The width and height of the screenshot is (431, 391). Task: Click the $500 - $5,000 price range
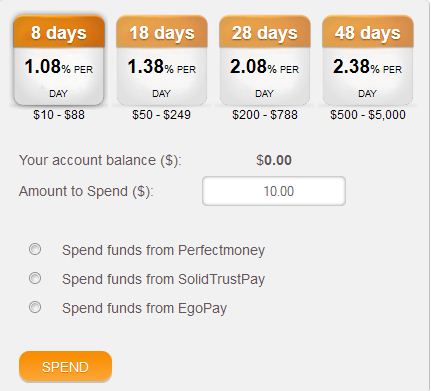pyautogui.click(x=368, y=115)
